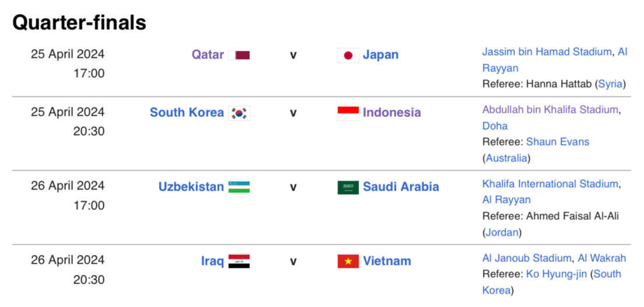Click the Qatar flag icon
Viewport: 644px width, 307px height.
point(239,55)
